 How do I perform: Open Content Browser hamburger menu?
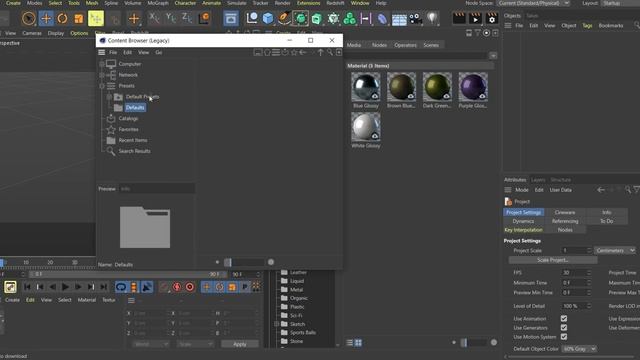pos(102,52)
